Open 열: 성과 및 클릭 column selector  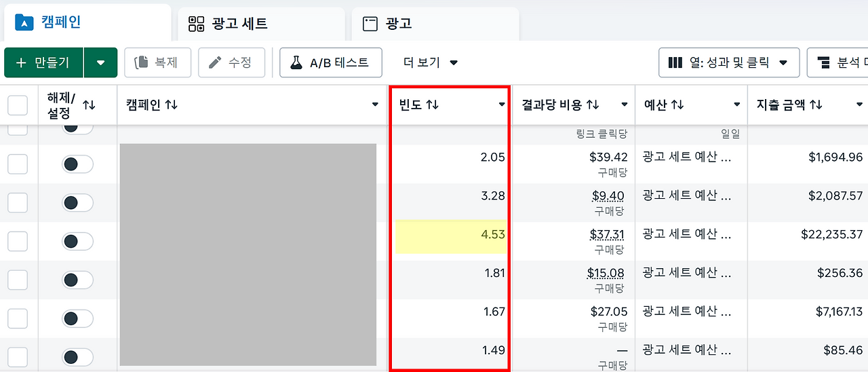point(729,62)
